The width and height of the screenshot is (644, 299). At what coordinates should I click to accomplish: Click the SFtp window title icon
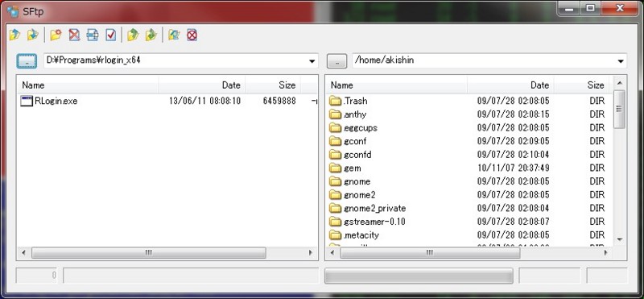point(12,10)
